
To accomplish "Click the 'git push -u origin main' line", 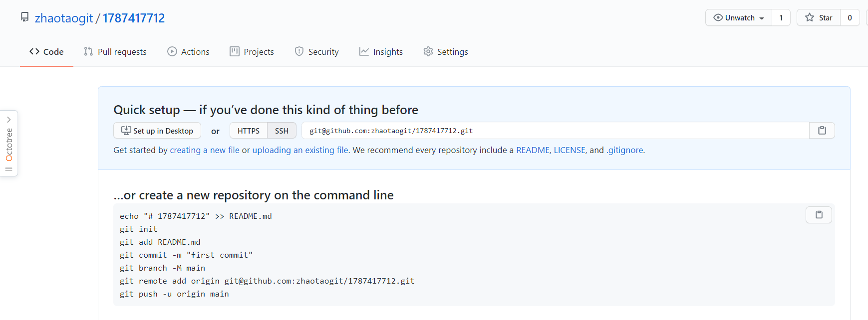I will (174, 294).
